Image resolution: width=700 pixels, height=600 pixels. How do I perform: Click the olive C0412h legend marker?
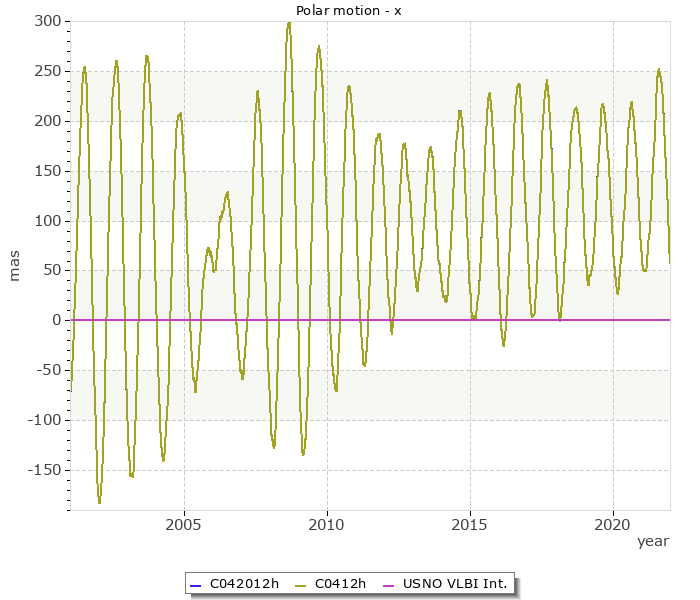click(x=301, y=584)
